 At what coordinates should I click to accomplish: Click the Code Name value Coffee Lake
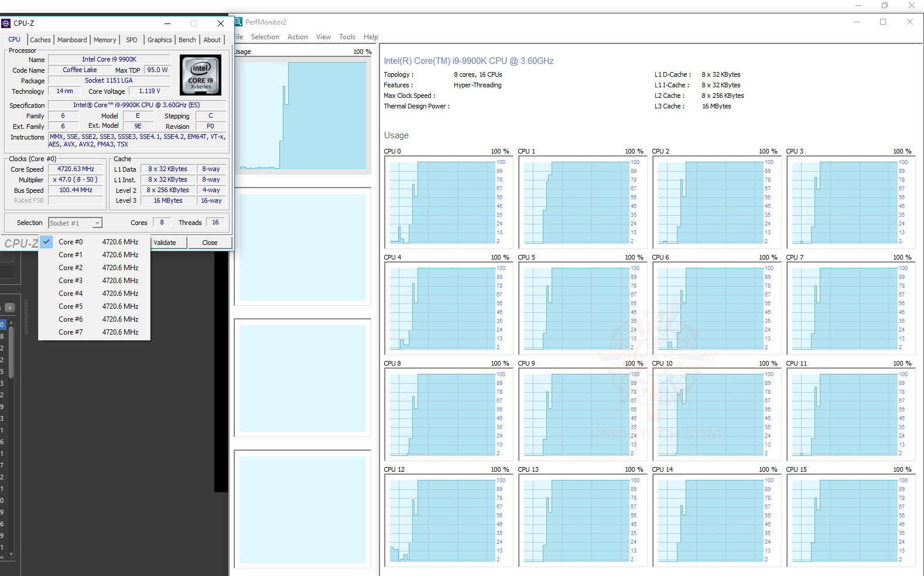80,70
